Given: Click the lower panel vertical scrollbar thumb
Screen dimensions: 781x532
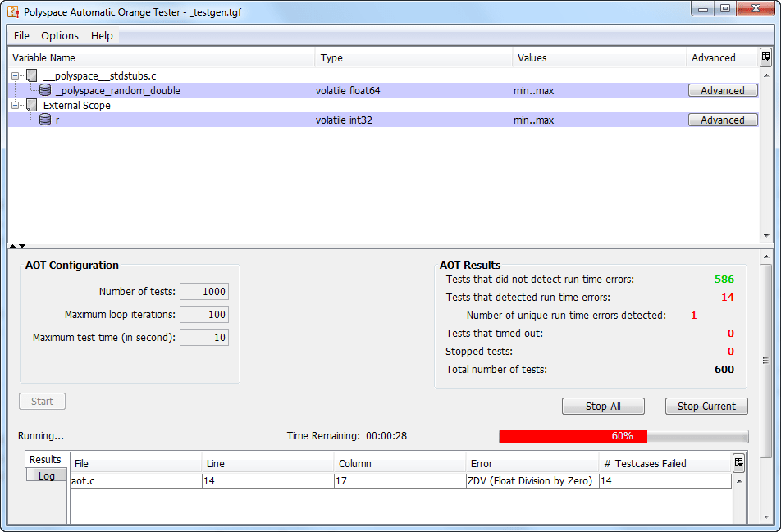Looking at the screenshot, I should [x=765, y=361].
